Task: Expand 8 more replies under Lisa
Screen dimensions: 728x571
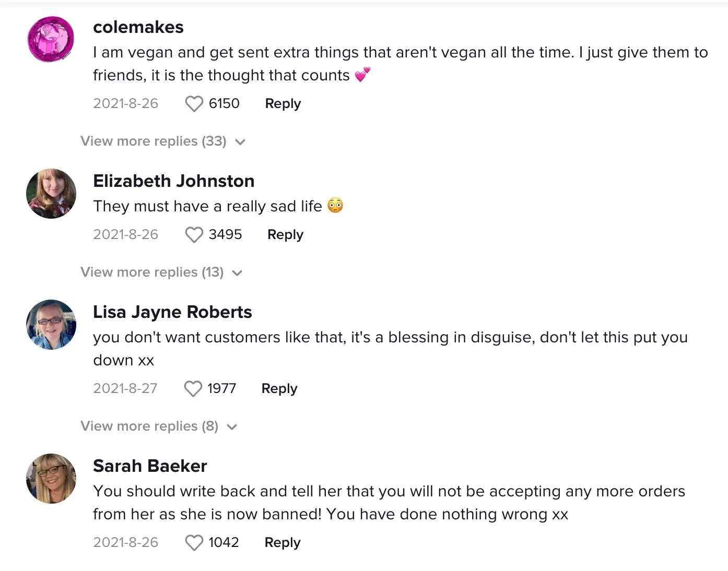Action: [x=158, y=426]
